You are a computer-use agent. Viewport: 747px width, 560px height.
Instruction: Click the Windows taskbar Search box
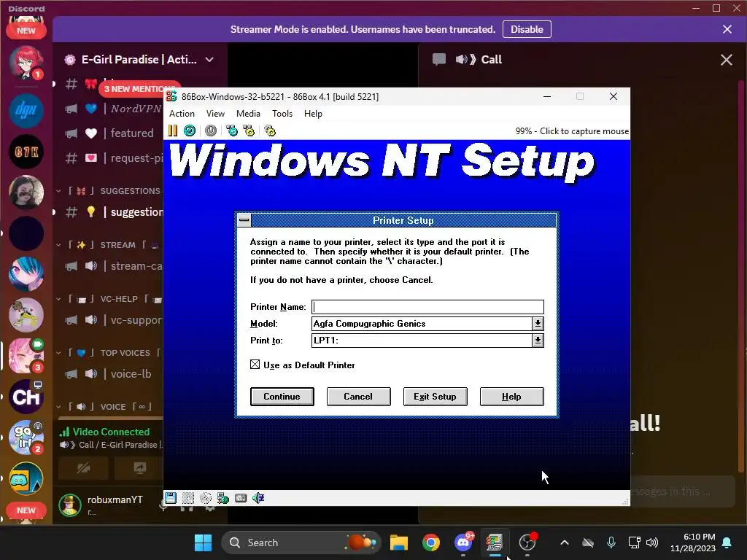(x=301, y=542)
